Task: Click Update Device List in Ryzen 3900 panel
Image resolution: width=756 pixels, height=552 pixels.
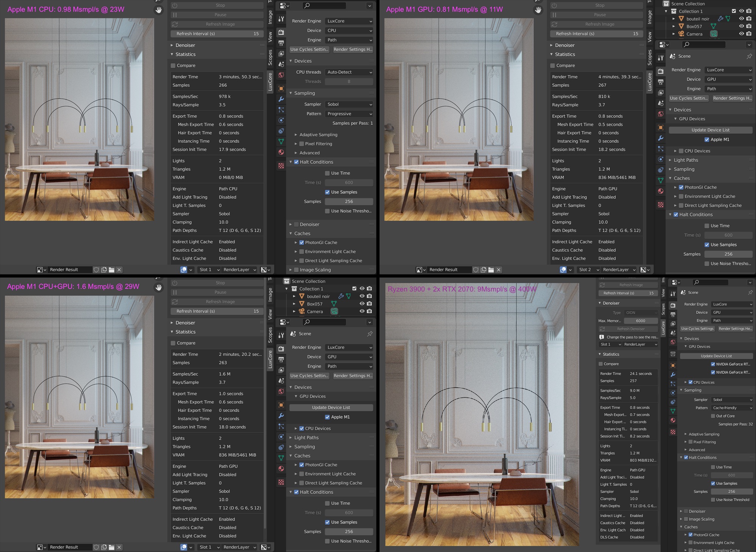Action: click(x=716, y=356)
